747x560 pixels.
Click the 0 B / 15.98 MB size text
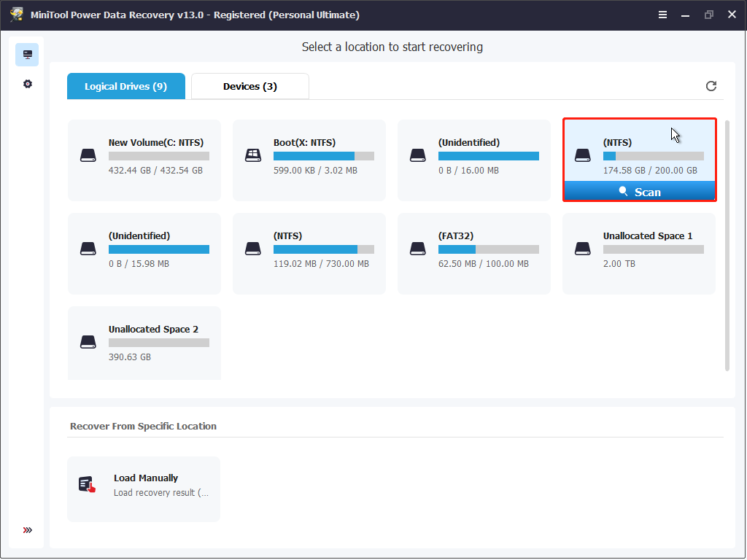pyautogui.click(x=139, y=264)
